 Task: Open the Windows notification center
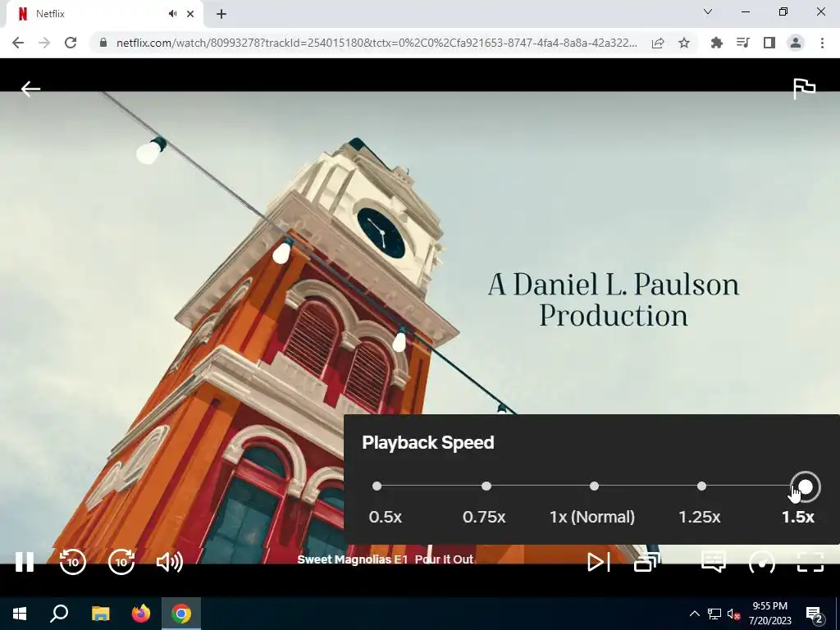tap(815, 614)
